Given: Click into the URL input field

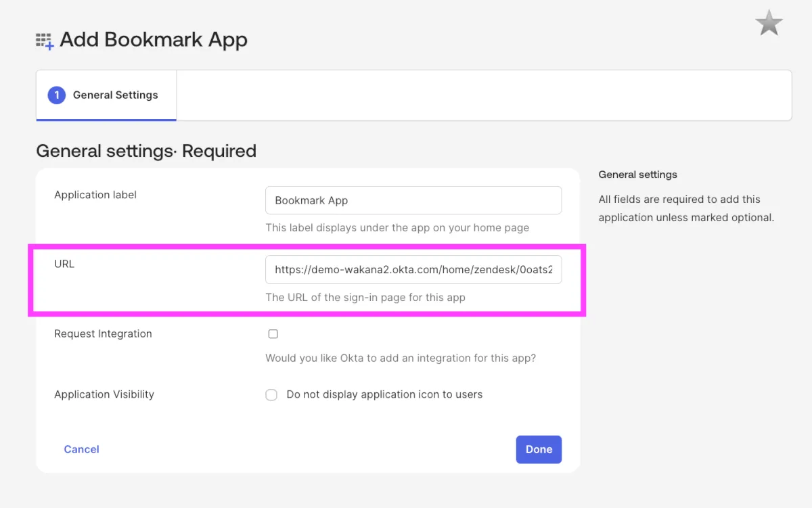Looking at the screenshot, I should [x=413, y=269].
